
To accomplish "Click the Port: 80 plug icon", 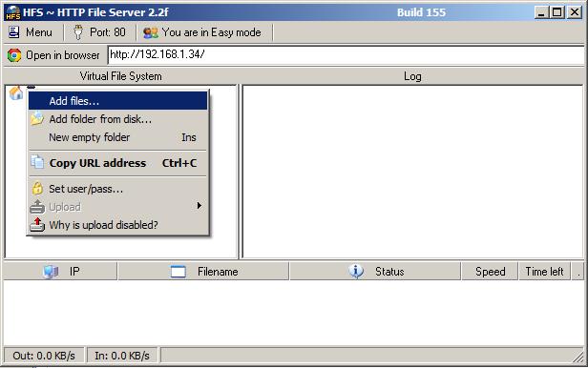I will tap(78, 32).
